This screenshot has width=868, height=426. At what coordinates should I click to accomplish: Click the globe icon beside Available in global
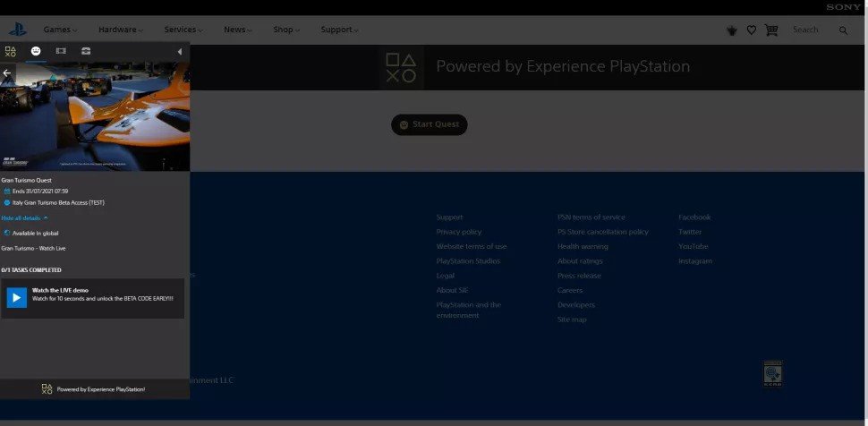click(7, 234)
